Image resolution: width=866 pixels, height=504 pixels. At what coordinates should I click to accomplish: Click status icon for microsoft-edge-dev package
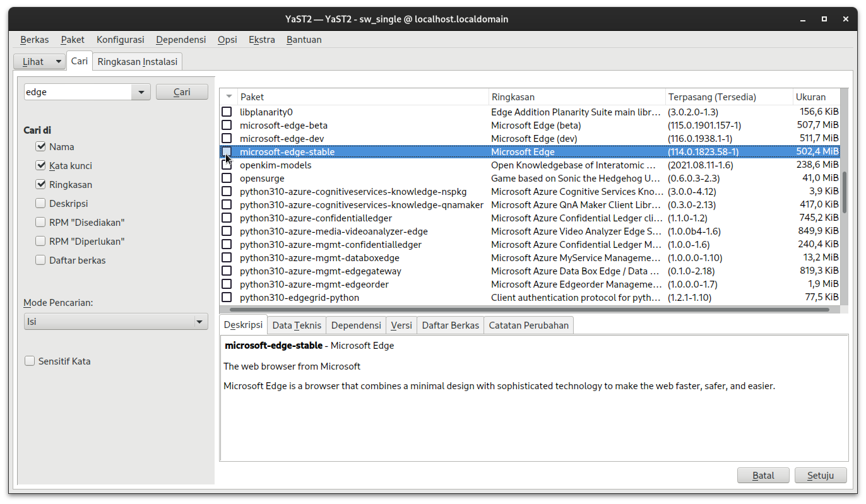[227, 138]
